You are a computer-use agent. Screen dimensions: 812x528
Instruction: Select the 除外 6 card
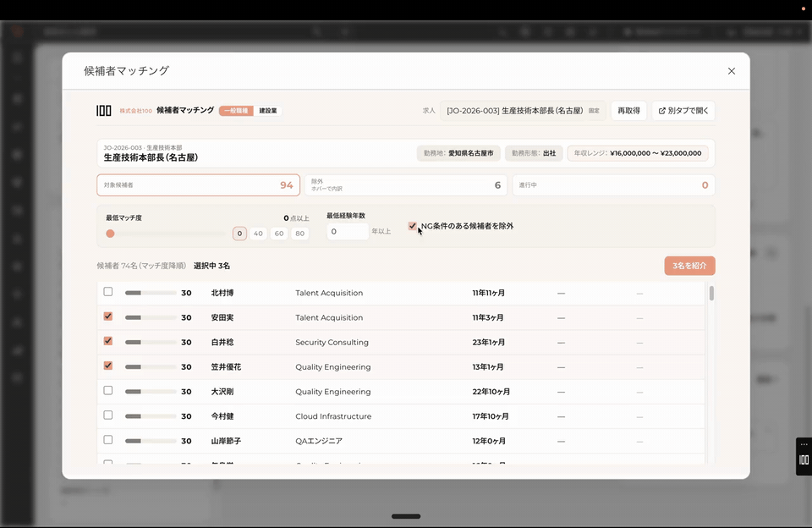pyautogui.click(x=406, y=185)
